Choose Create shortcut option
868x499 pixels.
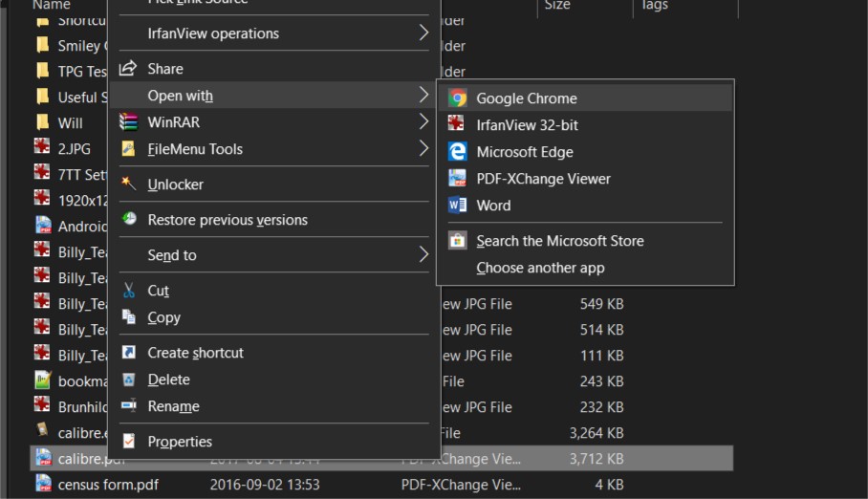point(195,353)
